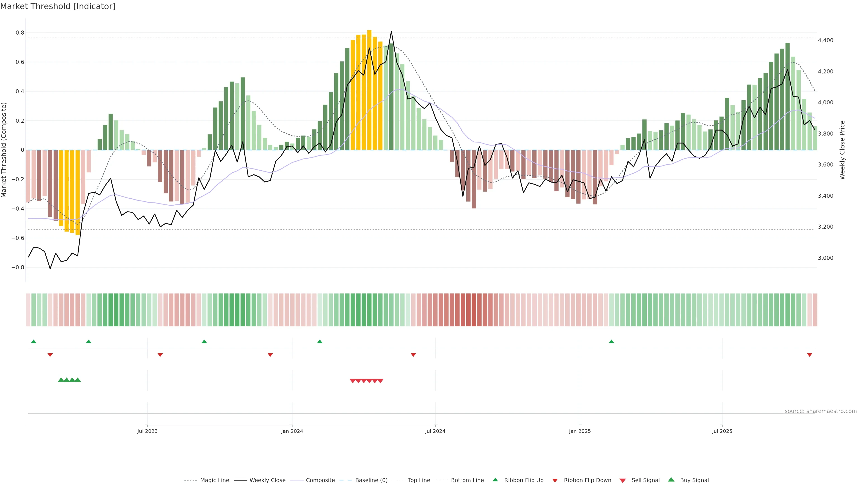Click the Market Threshold [Indicator] title
This screenshot has height=488, width=868.
point(58,6)
